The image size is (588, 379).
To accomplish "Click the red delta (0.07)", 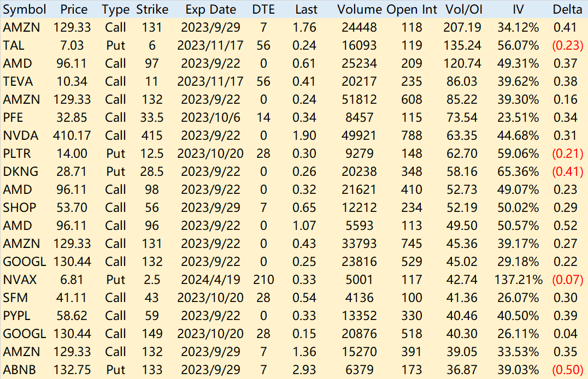I will click(x=567, y=280).
